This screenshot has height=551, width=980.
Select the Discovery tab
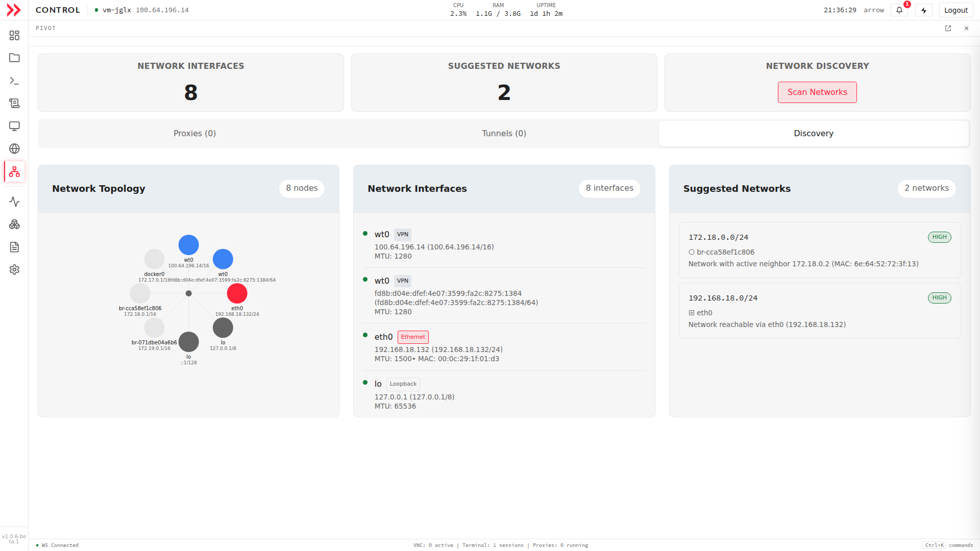814,134
